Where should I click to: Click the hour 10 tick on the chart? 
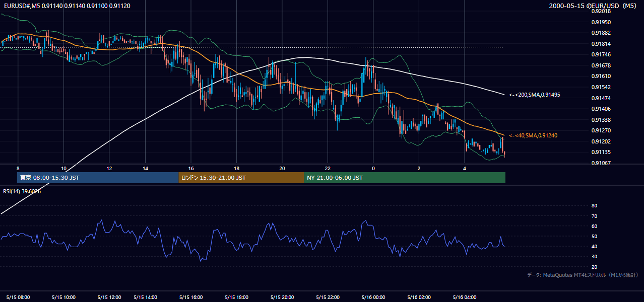point(63,168)
